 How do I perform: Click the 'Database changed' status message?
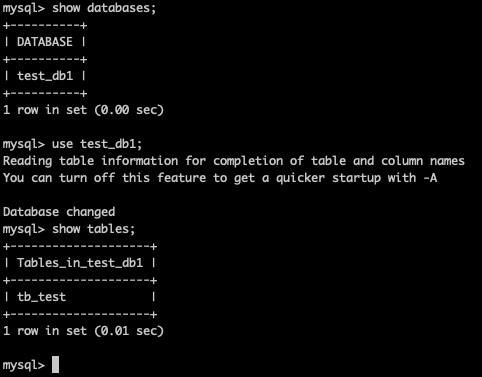(x=59, y=212)
